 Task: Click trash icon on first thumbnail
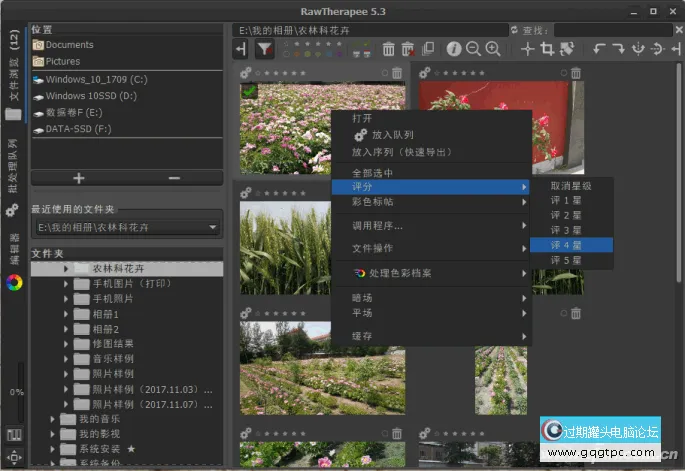[397, 73]
